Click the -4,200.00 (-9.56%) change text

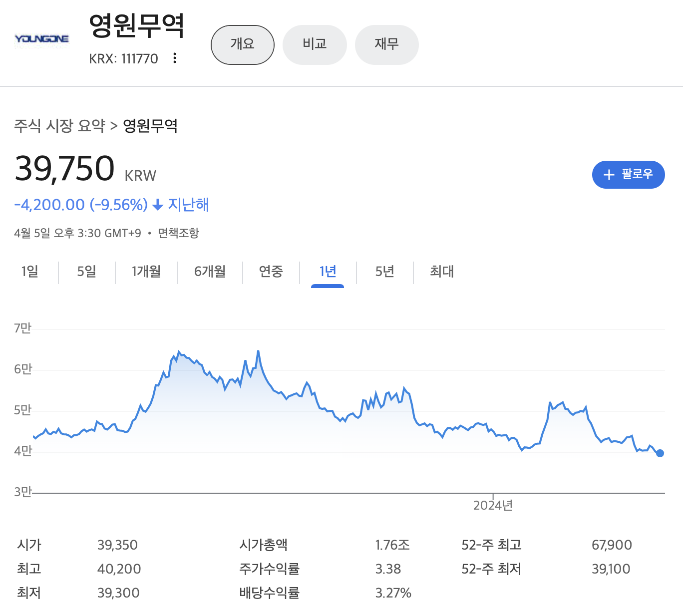(81, 205)
